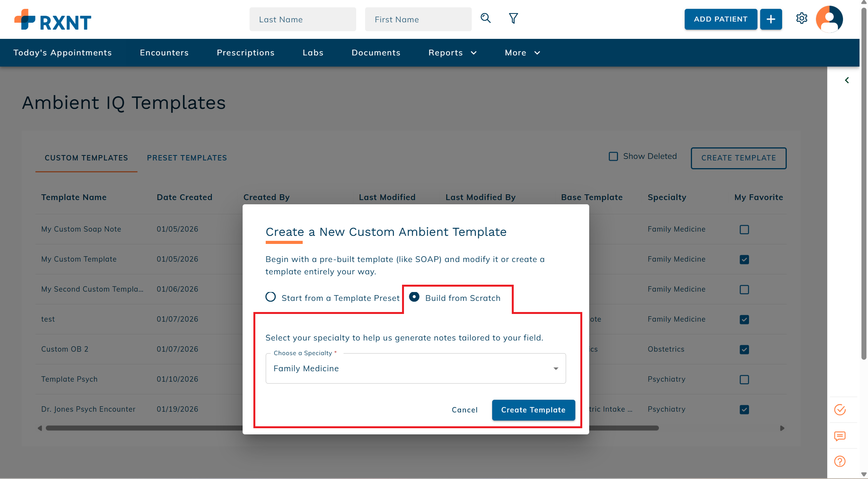Screen dimensions: 868x479
Task: Select Start from a Template Preset option
Action: click(x=271, y=297)
